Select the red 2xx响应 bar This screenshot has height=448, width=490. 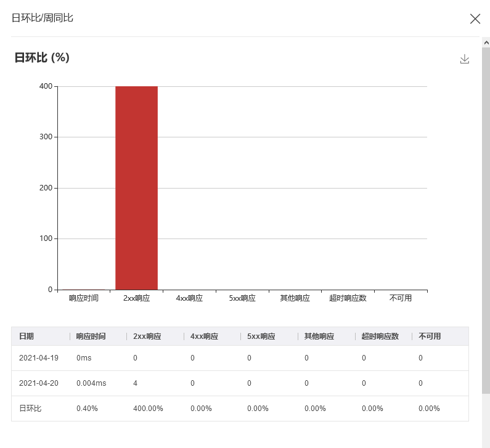click(x=137, y=188)
